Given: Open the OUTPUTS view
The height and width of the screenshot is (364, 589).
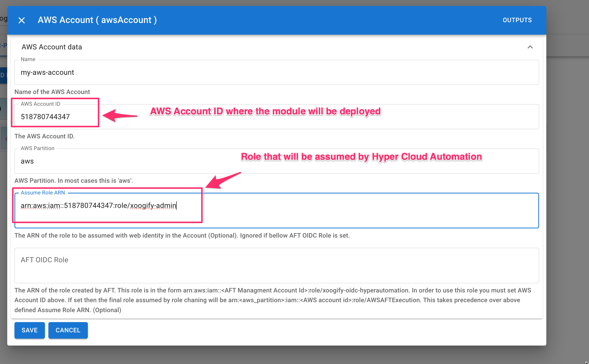Looking at the screenshot, I should point(517,20).
